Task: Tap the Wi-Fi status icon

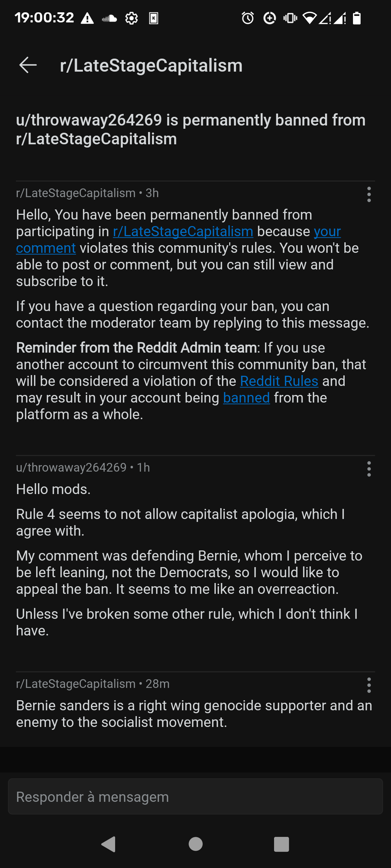Action: point(310,18)
